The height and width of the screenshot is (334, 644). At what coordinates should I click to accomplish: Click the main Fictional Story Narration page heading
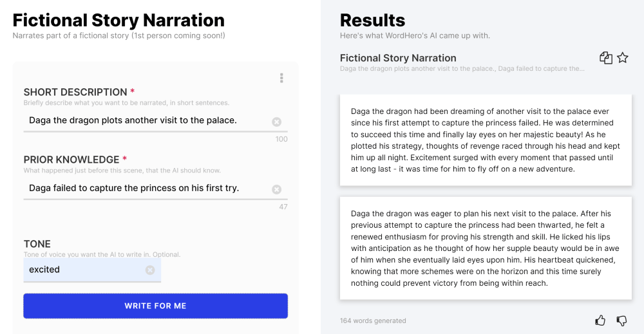118,20
